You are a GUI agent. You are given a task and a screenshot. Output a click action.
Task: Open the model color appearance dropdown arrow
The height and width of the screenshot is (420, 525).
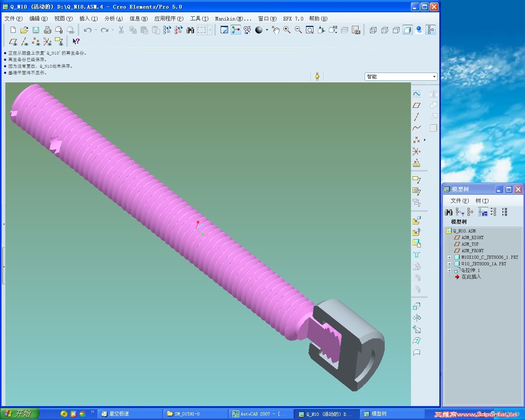pos(267,30)
